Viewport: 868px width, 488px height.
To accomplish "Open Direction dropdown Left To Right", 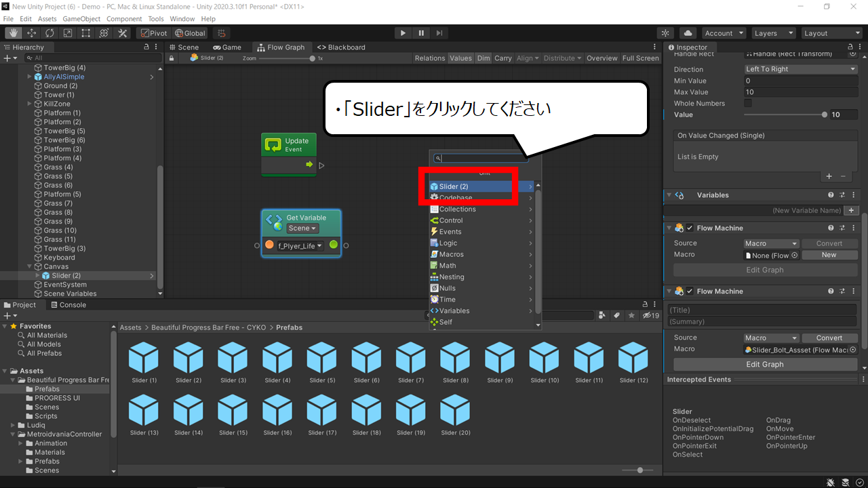I will click(801, 69).
